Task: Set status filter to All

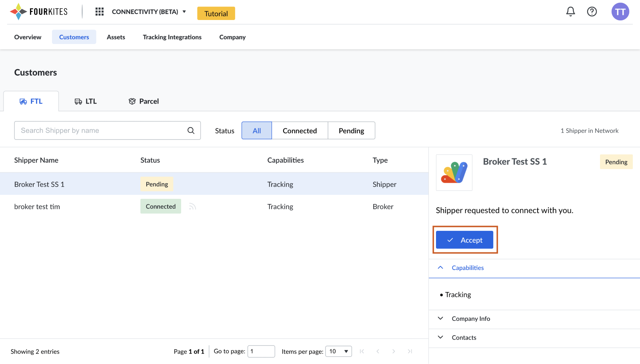Action: (257, 131)
